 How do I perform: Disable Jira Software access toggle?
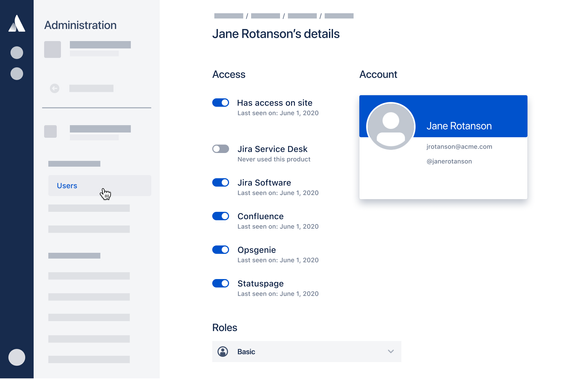coord(220,182)
